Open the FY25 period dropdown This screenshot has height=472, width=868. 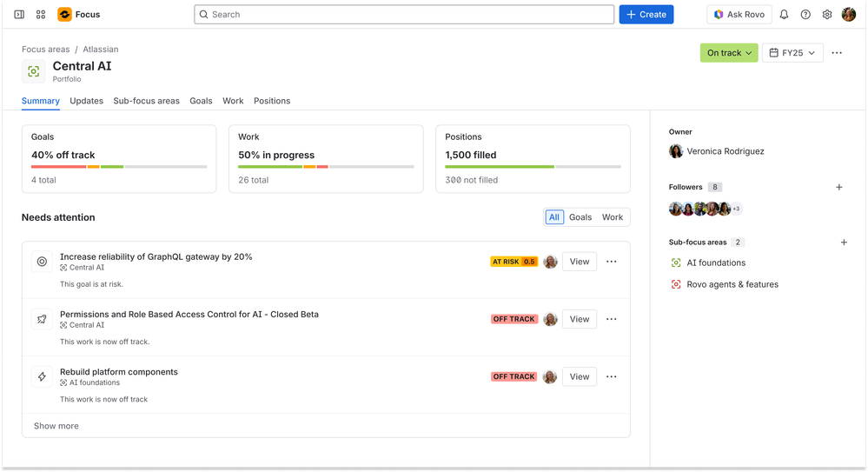[792, 53]
